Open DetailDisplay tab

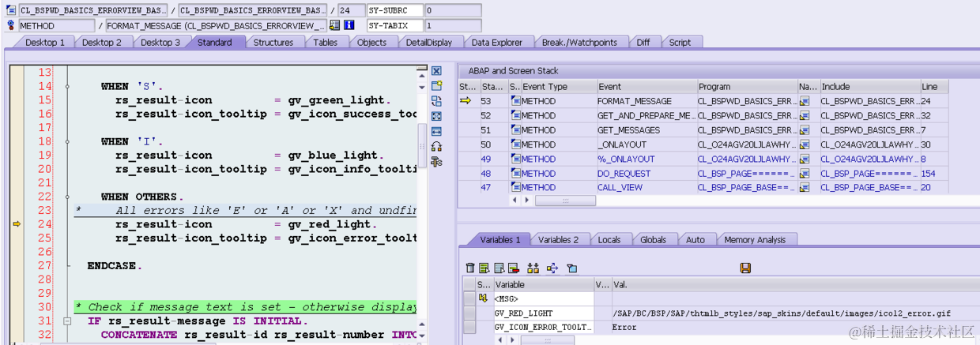[429, 43]
